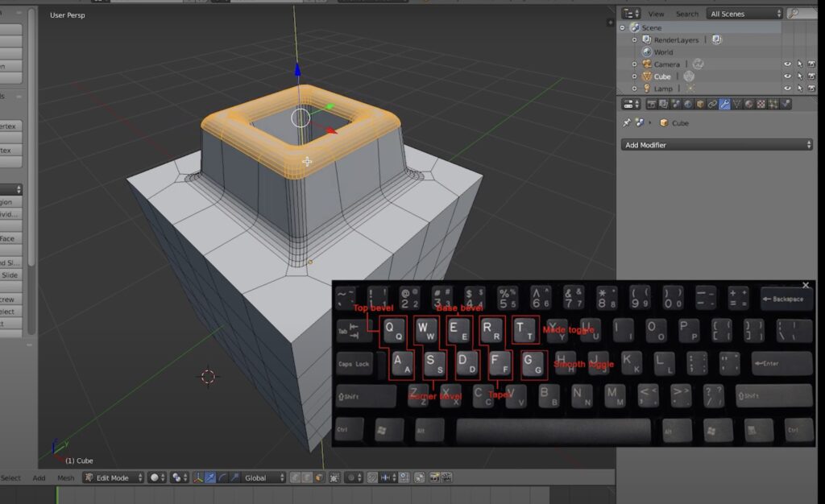The image size is (825, 504).
Task: Open the Global orientation dropdown
Action: click(x=263, y=477)
